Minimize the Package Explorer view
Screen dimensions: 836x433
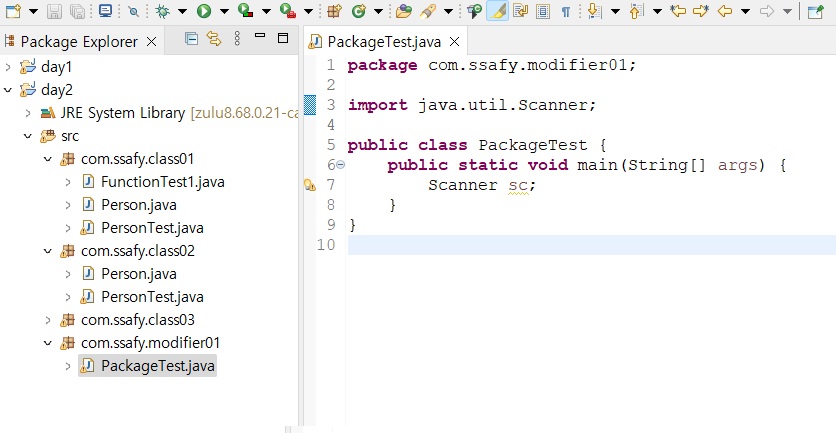[x=260, y=36]
